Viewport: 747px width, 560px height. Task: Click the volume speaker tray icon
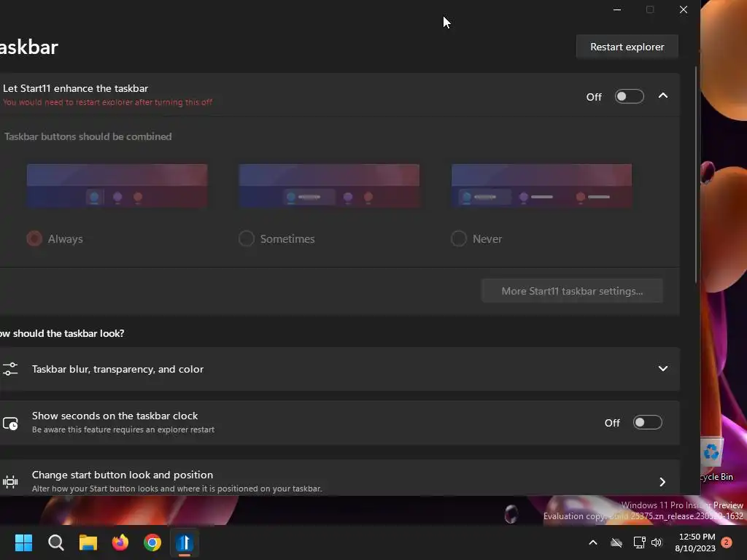coord(657,542)
